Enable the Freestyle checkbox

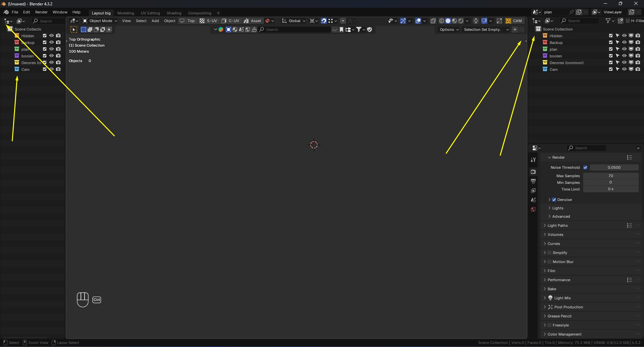click(x=549, y=325)
